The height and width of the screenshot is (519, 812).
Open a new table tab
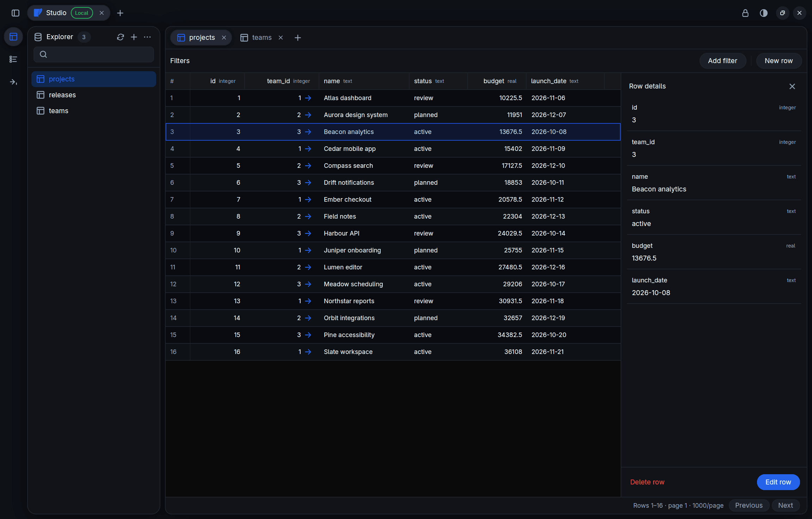(298, 38)
